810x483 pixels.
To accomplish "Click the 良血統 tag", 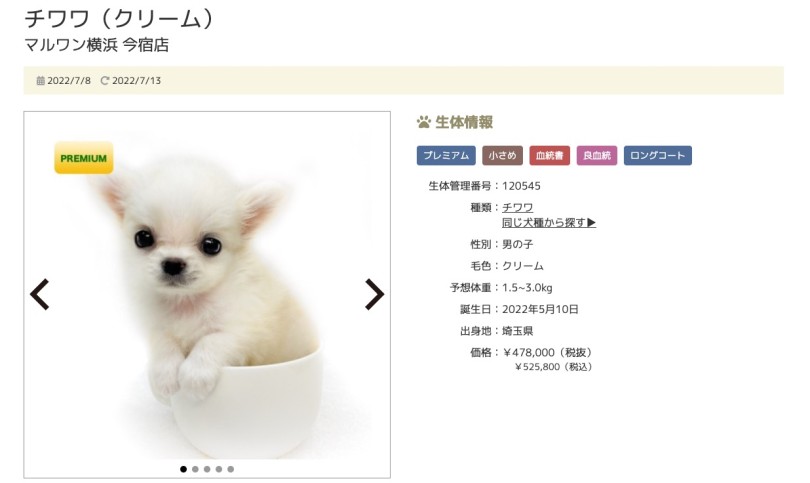I will (x=597, y=155).
